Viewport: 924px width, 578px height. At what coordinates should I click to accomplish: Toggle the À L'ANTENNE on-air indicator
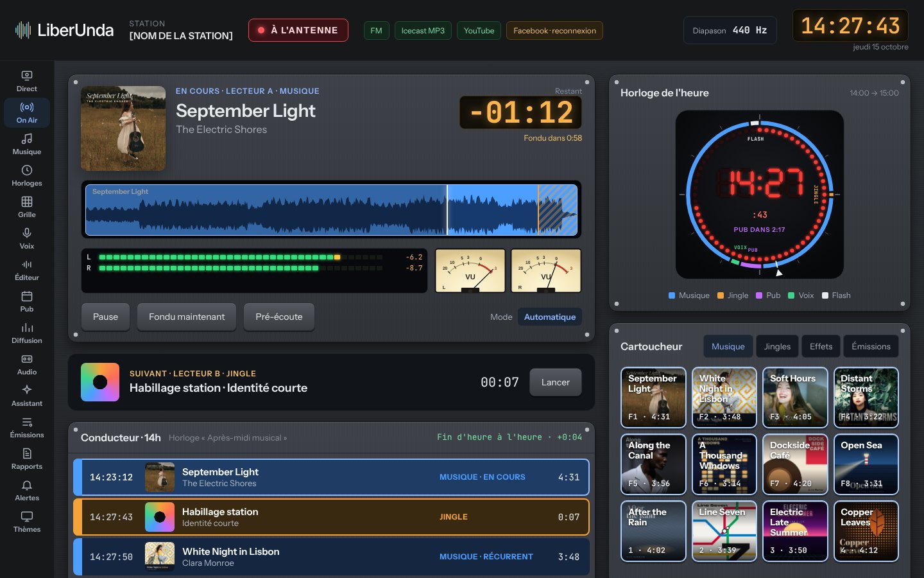[298, 30]
